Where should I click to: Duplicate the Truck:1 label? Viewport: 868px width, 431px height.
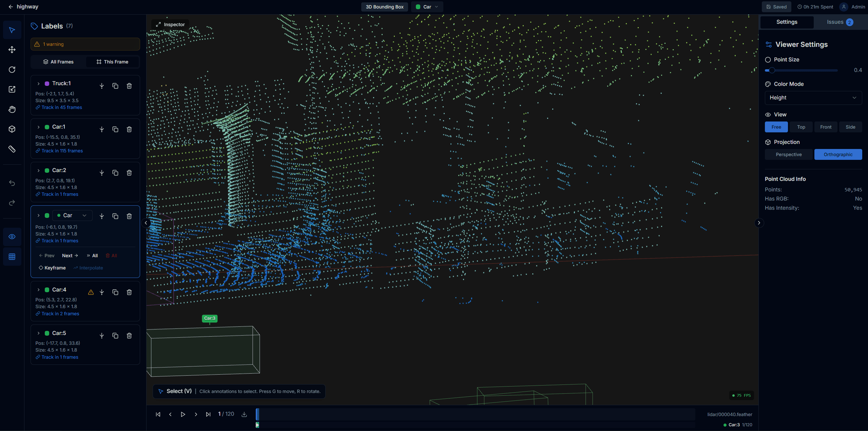tap(115, 86)
